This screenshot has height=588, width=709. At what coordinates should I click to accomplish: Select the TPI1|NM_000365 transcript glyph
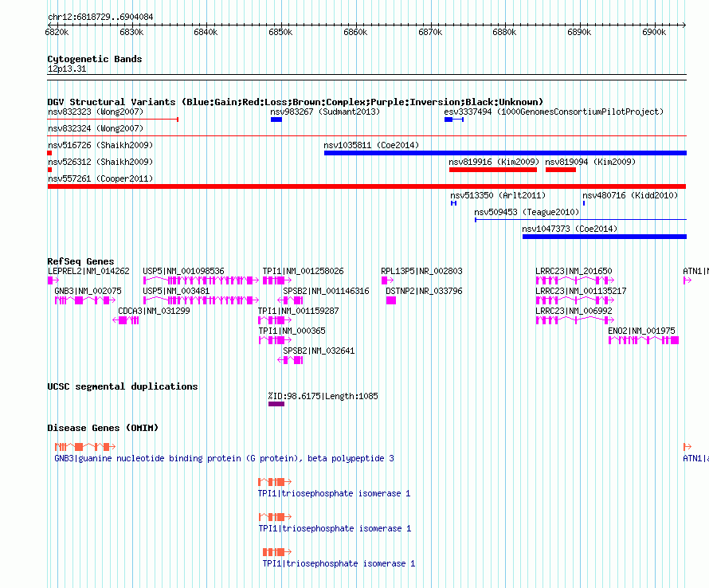(x=276, y=340)
